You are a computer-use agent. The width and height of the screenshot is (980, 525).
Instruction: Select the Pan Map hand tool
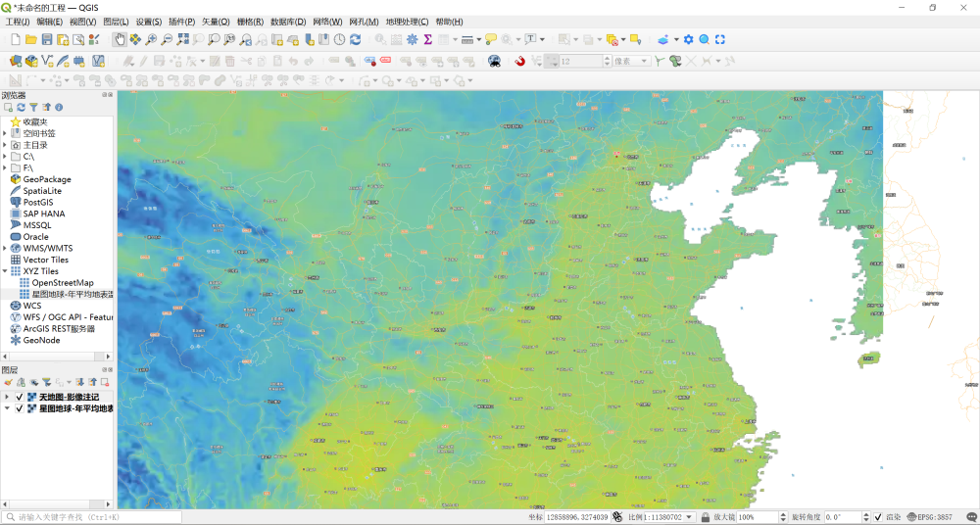[x=120, y=39]
